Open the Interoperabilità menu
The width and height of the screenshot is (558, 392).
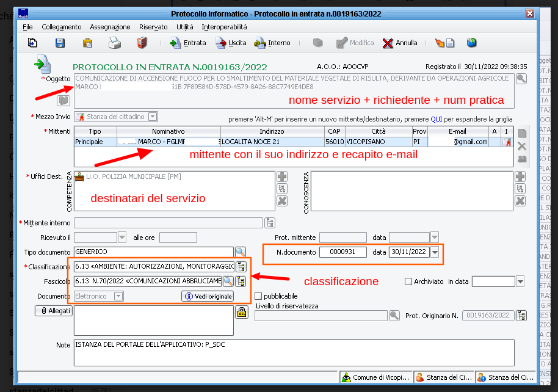(x=224, y=27)
